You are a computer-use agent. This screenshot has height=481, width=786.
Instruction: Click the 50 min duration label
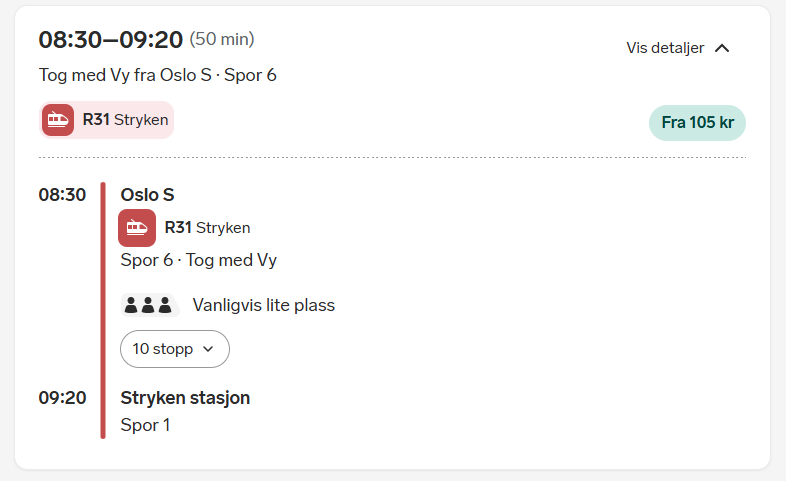[222, 40]
